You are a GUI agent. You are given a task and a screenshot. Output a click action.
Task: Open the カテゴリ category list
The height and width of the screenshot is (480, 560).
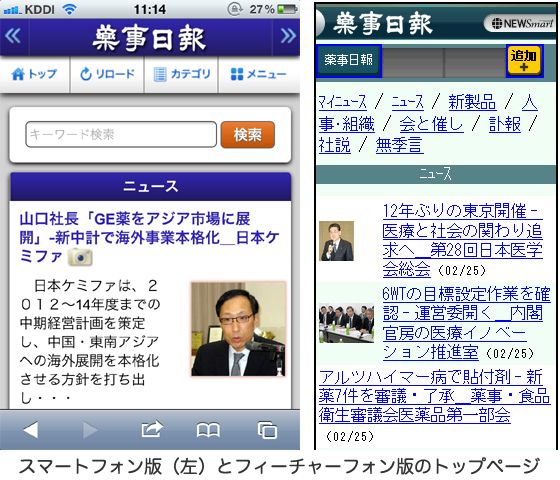pos(181,74)
